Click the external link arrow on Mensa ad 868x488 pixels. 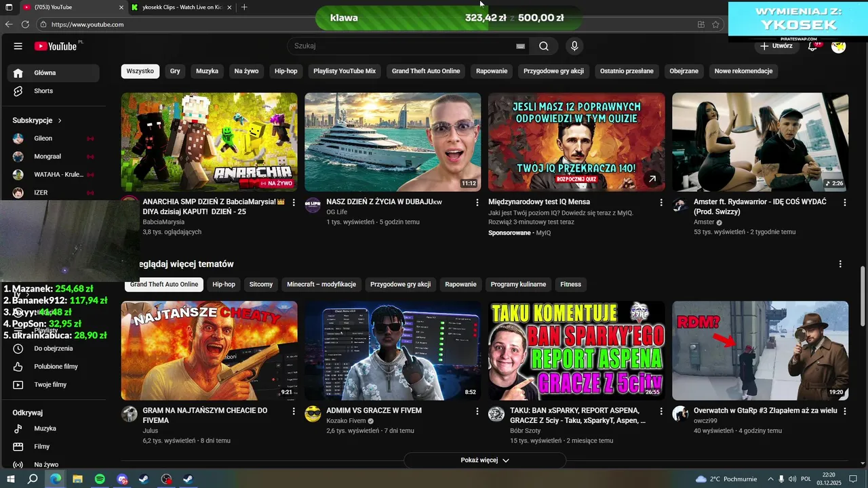652,179
